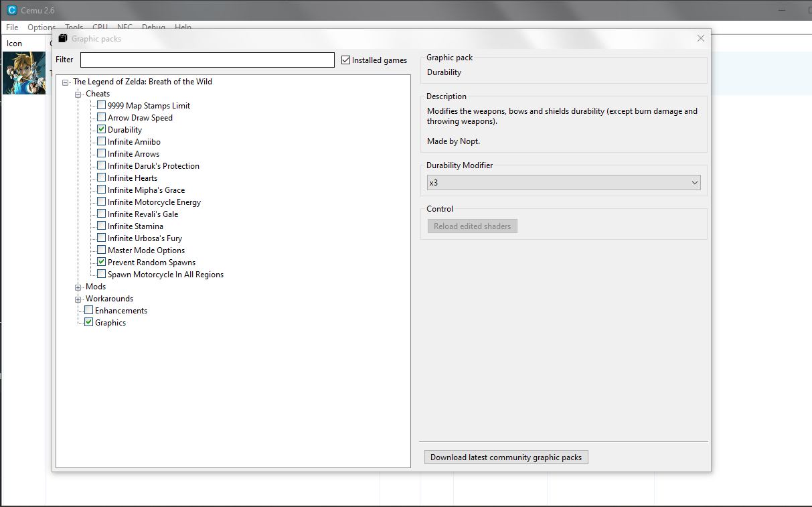Screen dimensions: 812x507
Task: Enable the Infinite Hearts checkbox
Action: click(101, 177)
